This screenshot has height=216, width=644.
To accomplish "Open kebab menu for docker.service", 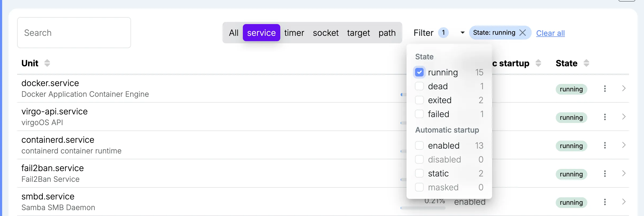I will (x=605, y=89).
